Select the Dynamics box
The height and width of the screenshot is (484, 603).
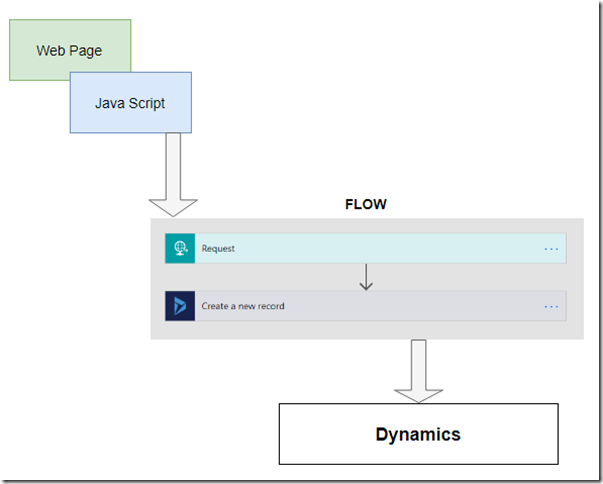(x=418, y=434)
